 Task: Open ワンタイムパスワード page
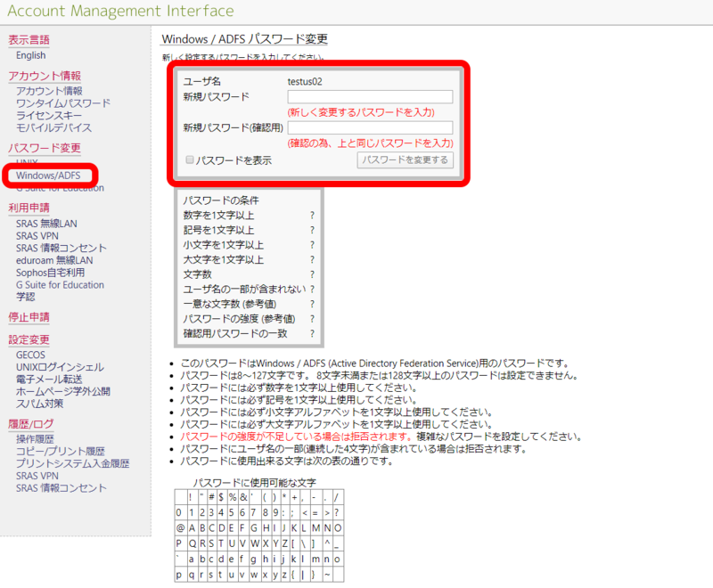(x=63, y=103)
